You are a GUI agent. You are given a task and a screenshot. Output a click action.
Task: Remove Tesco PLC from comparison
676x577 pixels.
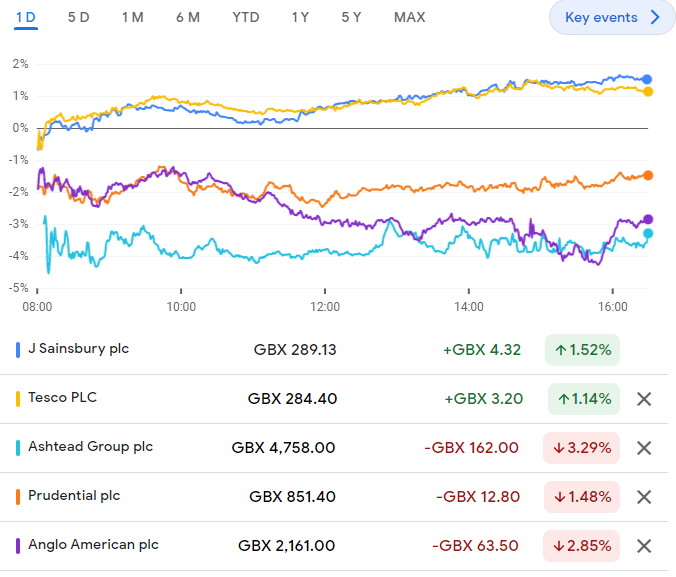coord(644,399)
